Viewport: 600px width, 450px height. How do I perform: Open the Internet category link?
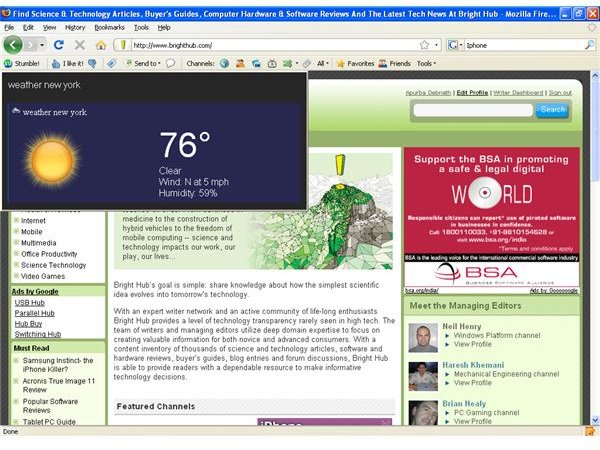(33, 221)
